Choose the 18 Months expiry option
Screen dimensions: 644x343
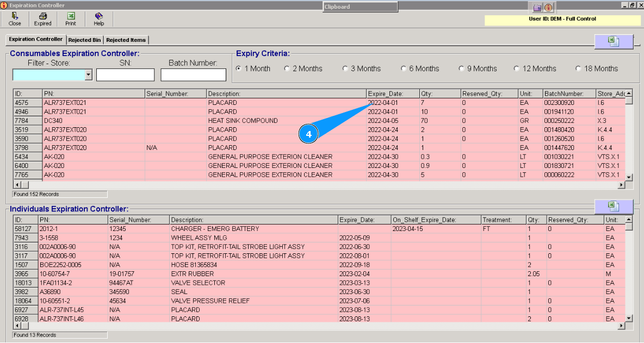[578, 68]
